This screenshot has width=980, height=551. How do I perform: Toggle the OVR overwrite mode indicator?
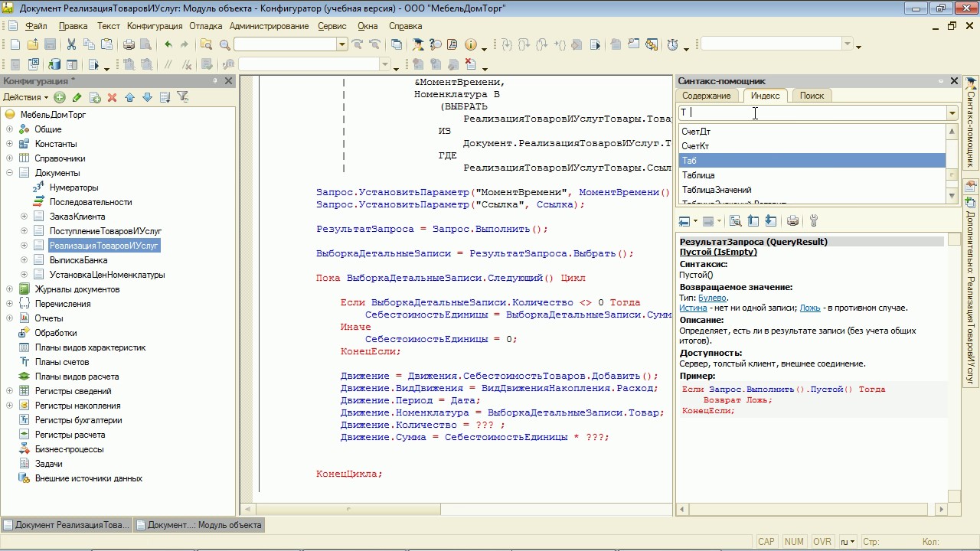click(822, 541)
